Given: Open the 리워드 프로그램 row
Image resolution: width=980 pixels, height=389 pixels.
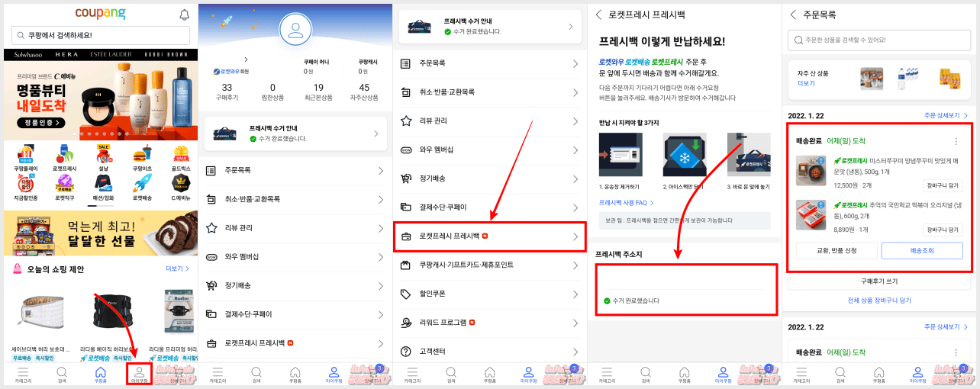Looking at the screenshot, I should click(489, 323).
